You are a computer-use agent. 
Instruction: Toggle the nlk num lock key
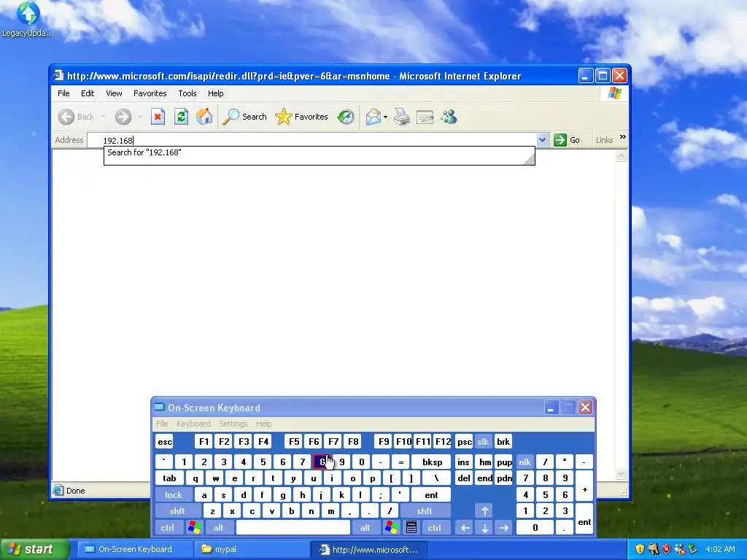coord(525,462)
